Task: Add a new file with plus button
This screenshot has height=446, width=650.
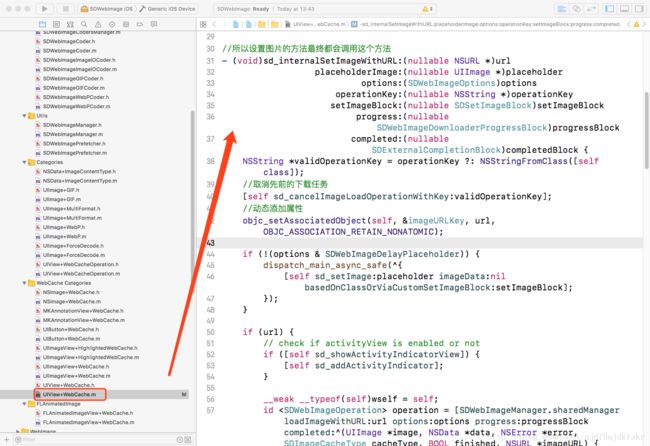Action: 6,439
